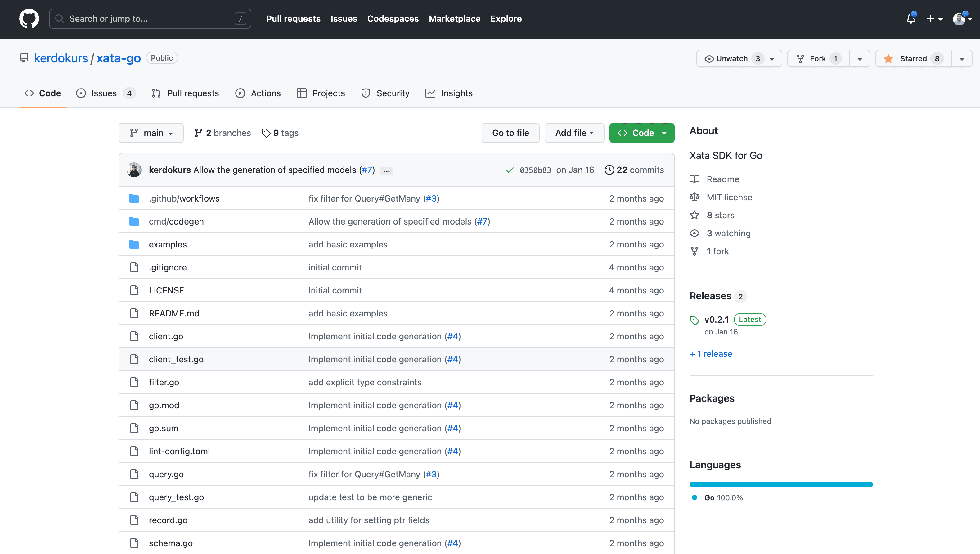Switch to repository Pull requests tab
980x554 pixels.
tap(185, 93)
